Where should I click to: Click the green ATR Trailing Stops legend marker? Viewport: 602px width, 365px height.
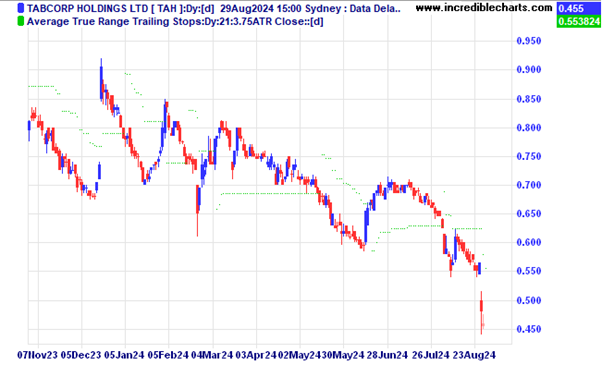pos(21,21)
